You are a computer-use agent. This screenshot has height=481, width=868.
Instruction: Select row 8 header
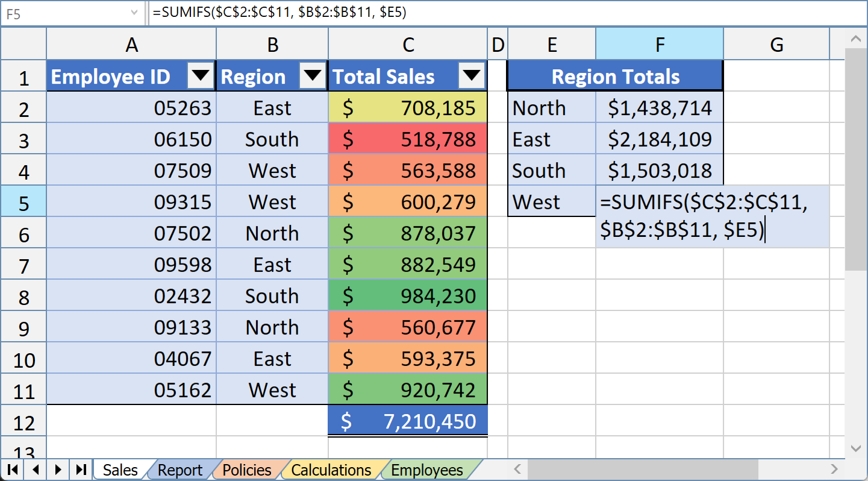coord(23,297)
